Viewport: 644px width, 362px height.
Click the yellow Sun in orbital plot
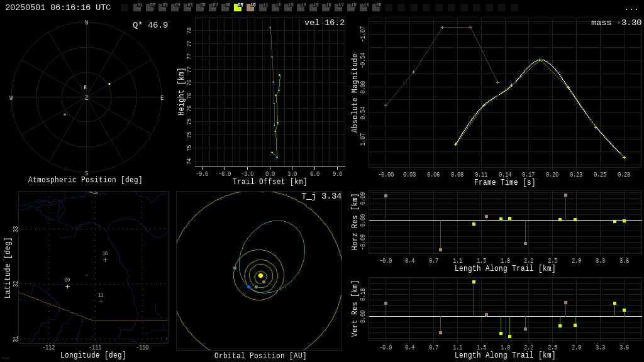pyautogui.click(x=260, y=275)
